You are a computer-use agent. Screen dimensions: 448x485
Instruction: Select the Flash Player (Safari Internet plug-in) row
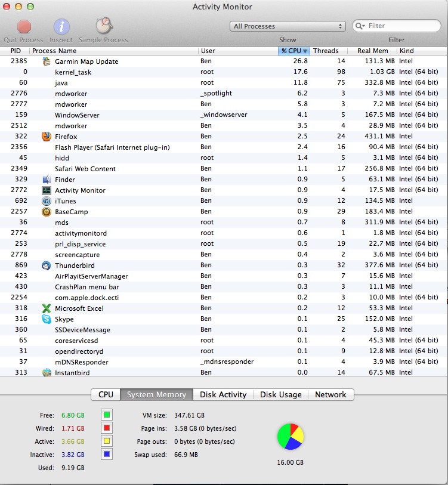224,147
